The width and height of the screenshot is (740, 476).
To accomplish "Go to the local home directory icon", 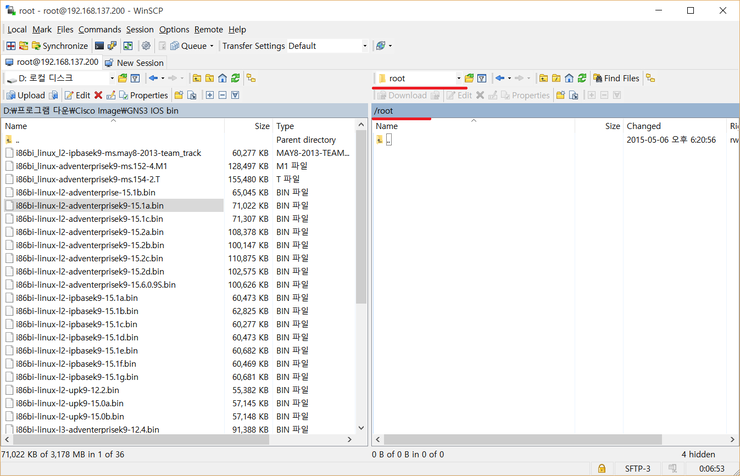I will [x=222, y=78].
